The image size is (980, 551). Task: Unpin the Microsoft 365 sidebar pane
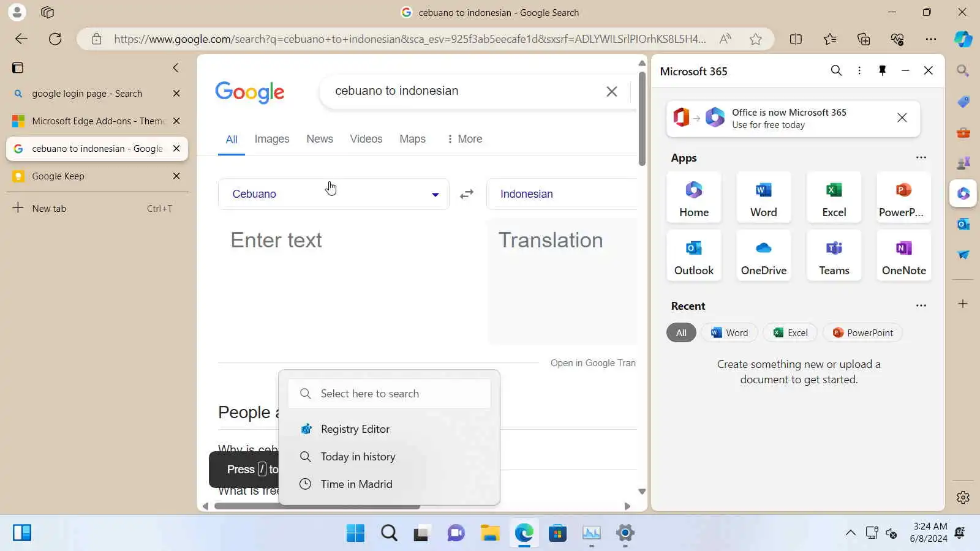882,70
